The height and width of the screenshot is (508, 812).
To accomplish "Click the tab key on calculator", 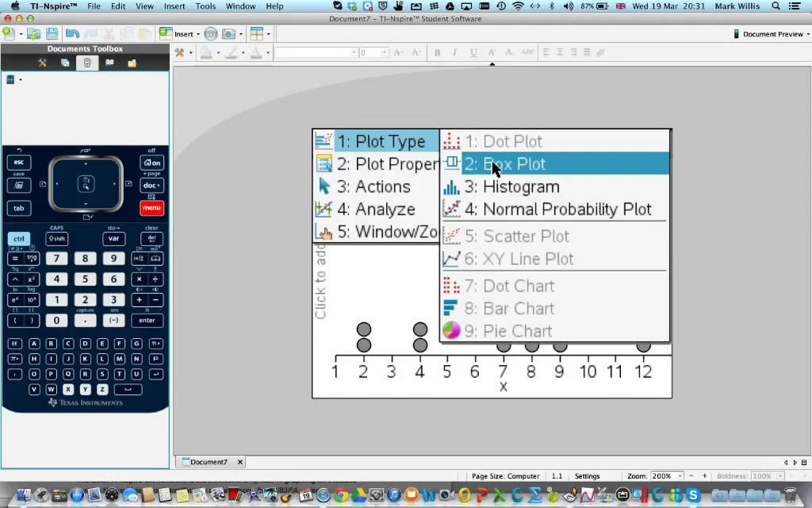I will click(x=19, y=208).
